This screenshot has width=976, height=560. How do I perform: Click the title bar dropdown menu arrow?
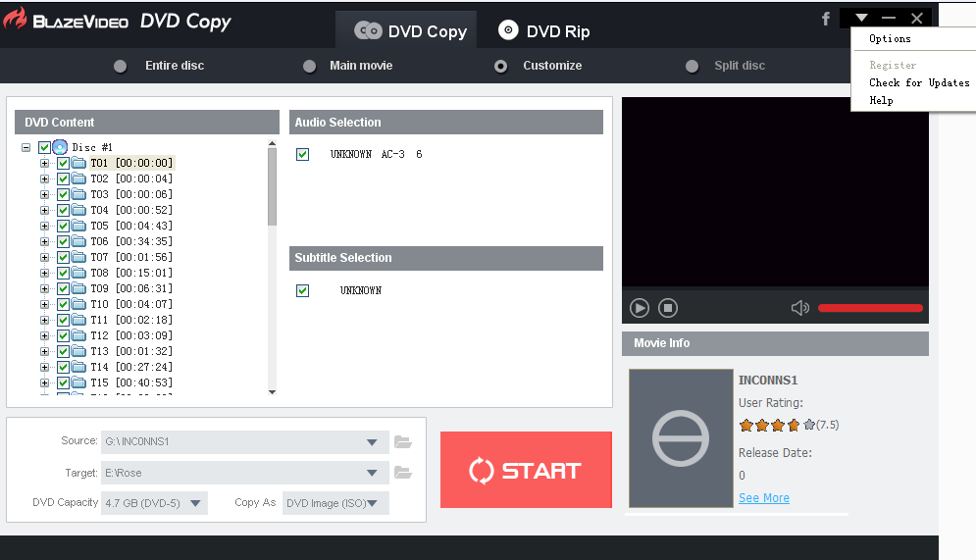(x=861, y=18)
